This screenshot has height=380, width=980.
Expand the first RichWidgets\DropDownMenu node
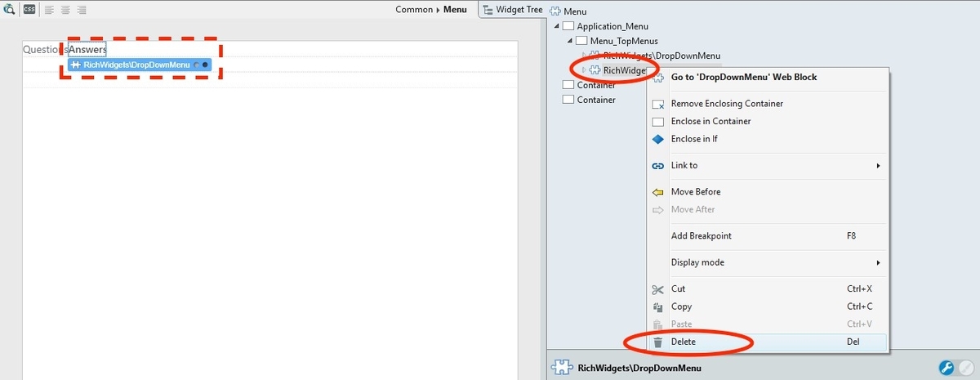click(x=583, y=55)
